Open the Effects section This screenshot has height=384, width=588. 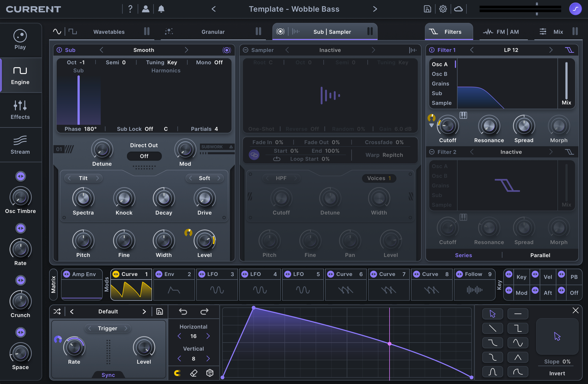(20, 110)
